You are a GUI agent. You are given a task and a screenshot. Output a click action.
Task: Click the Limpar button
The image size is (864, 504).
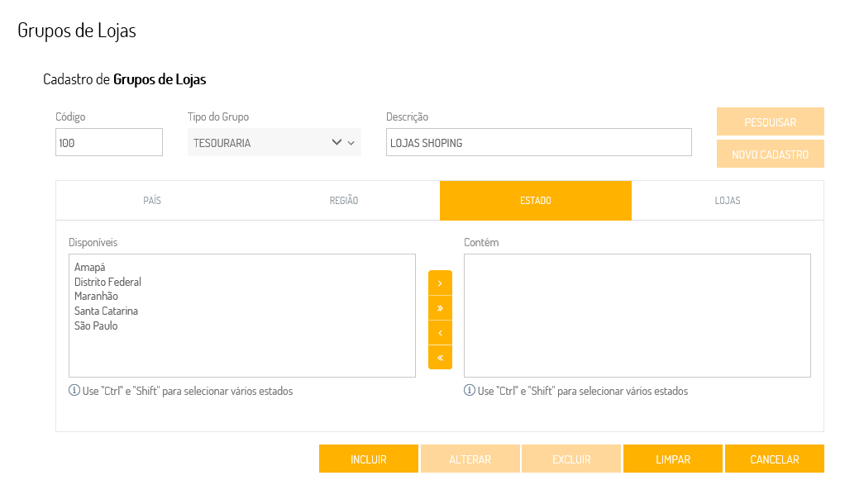(673, 459)
